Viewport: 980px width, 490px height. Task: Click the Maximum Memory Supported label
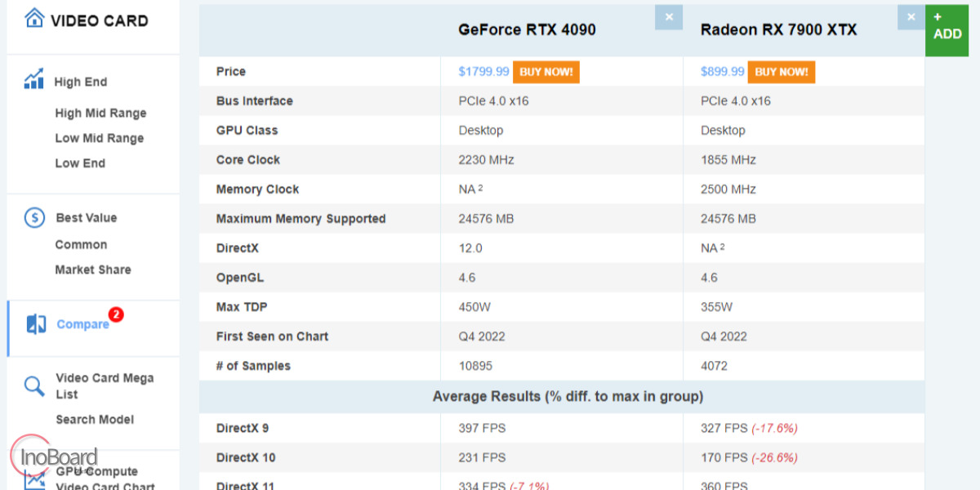coord(301,219)
